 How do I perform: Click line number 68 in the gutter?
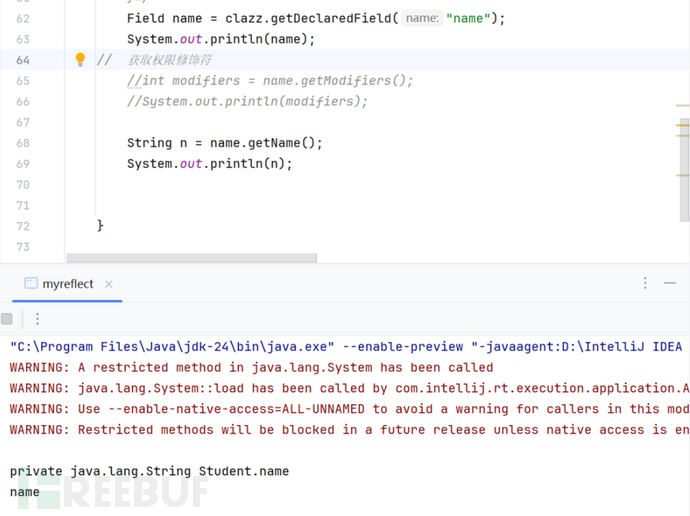(x=23, y=143)
